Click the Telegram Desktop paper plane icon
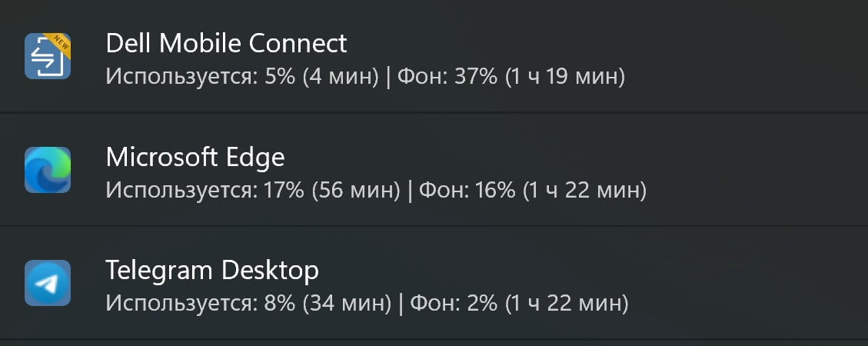The width and height of the screenshot is (868, 346). tap(48, 283)
